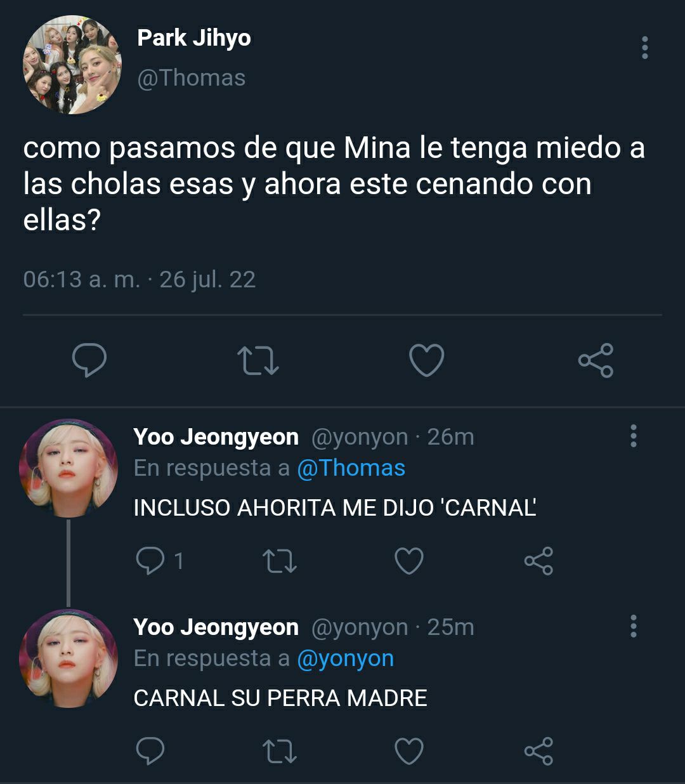Open @Thomas mention link in first reply
The height and width of the screenshot is (784, 685).
click(351, 468)
